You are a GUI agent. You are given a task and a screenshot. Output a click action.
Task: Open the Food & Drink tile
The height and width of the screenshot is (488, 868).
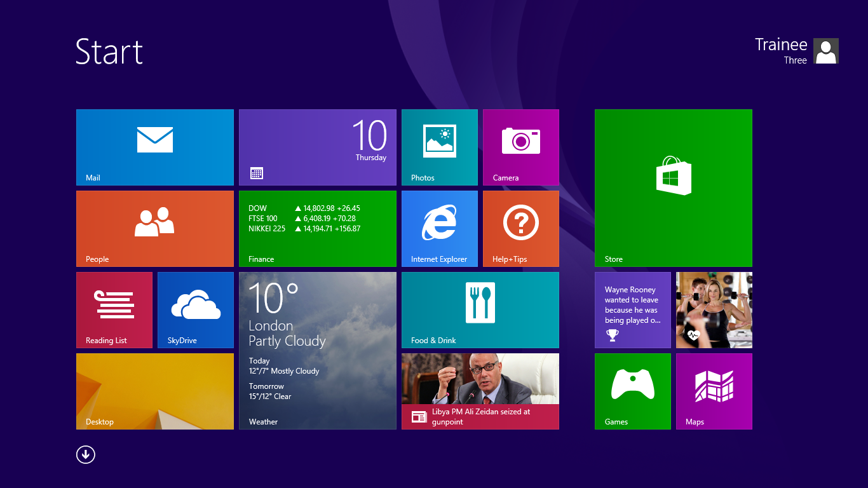pos(480,309)
